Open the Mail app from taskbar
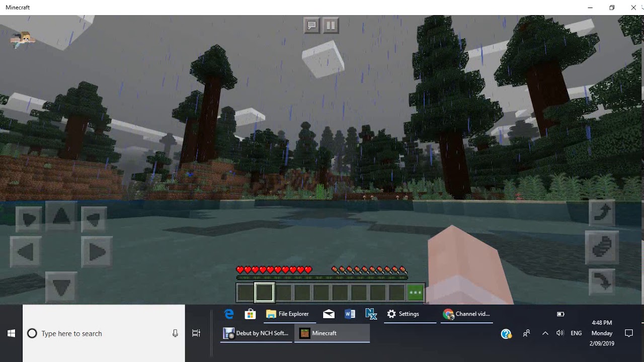Screen dimensions: 644x362 click(329, 314)
